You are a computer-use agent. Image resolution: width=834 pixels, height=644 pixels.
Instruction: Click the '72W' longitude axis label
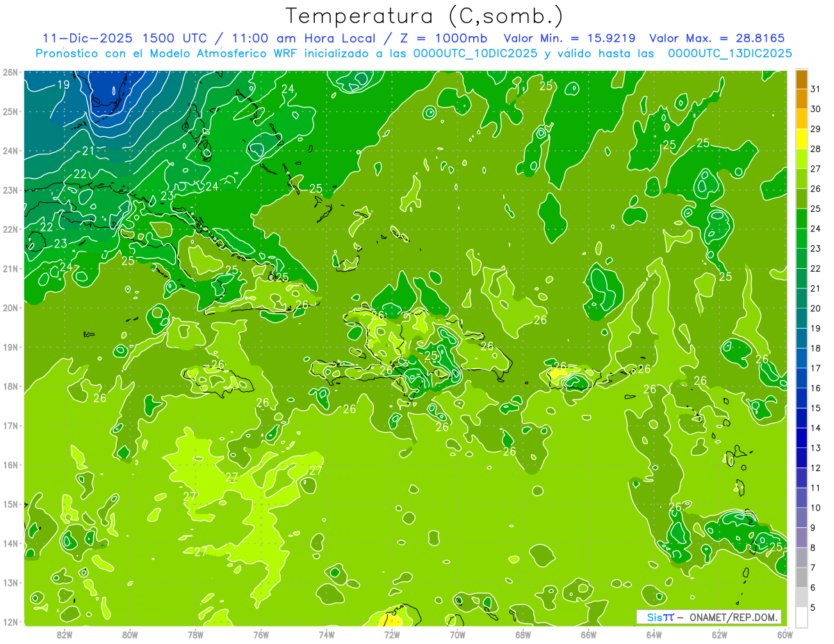(x=392, y=634)
